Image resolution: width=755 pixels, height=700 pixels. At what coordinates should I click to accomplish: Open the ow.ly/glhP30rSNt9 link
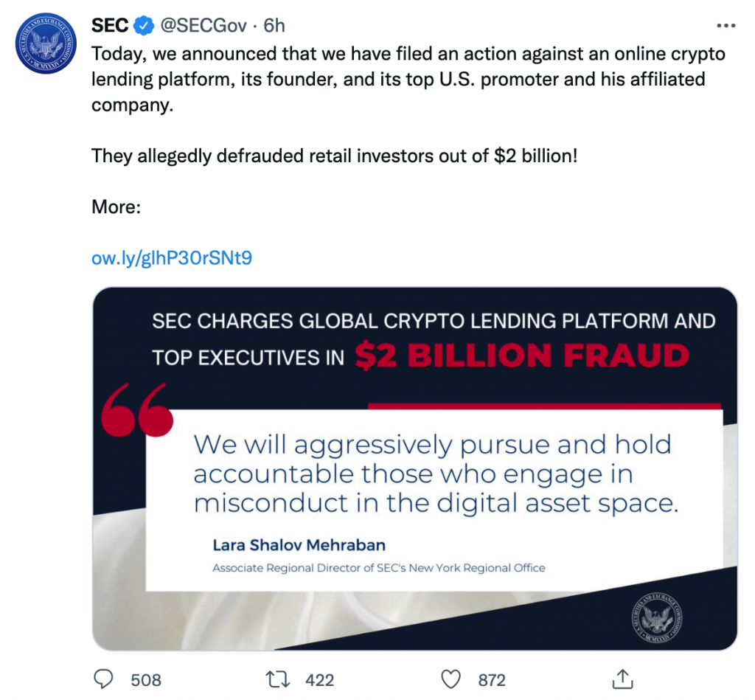(171, 257)
